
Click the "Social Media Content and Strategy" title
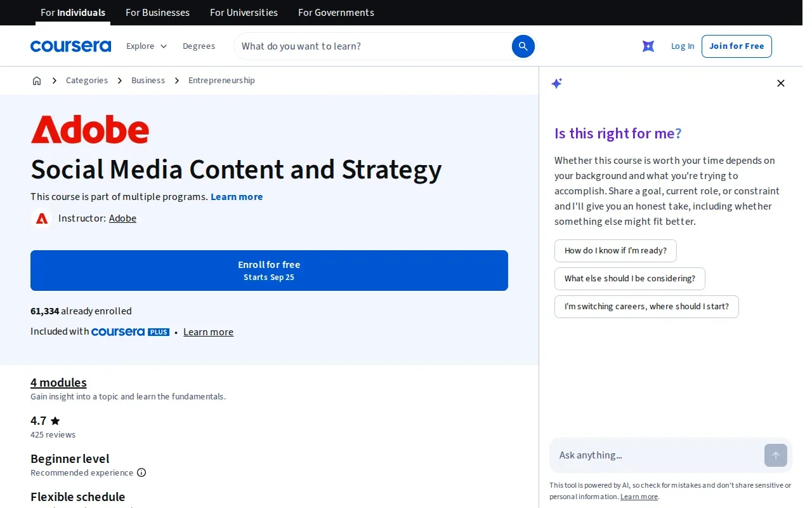pos(236,170)
